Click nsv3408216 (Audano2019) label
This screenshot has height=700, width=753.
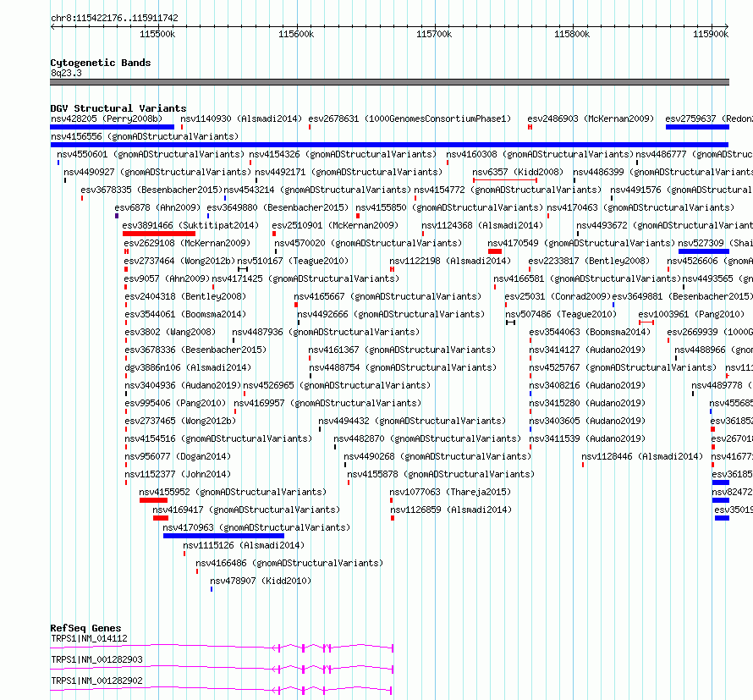pos(587,385)
